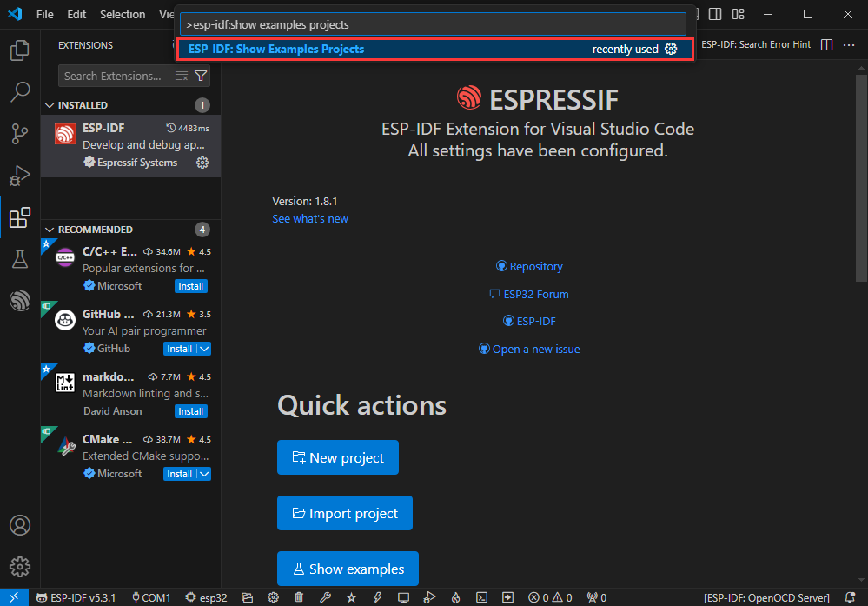The width and height of the screenshot is (868, 606).
Task: Open the Selection menu
Action: (123, 14)
